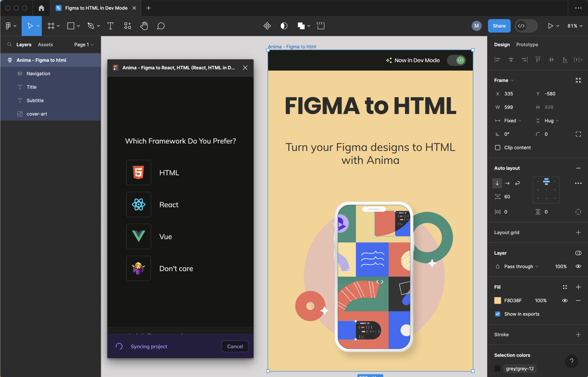Switch to the Prototype tab

click(x=527, y=45)
